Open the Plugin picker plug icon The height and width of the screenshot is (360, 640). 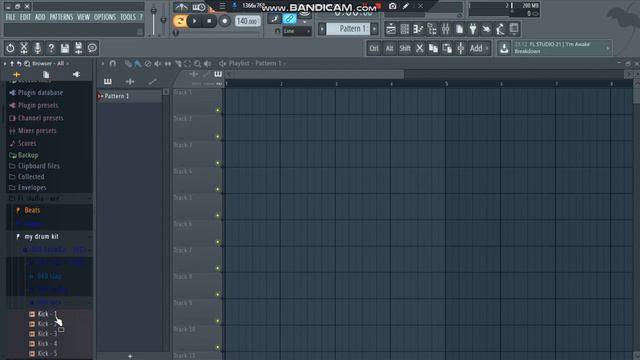pos(473,29)
